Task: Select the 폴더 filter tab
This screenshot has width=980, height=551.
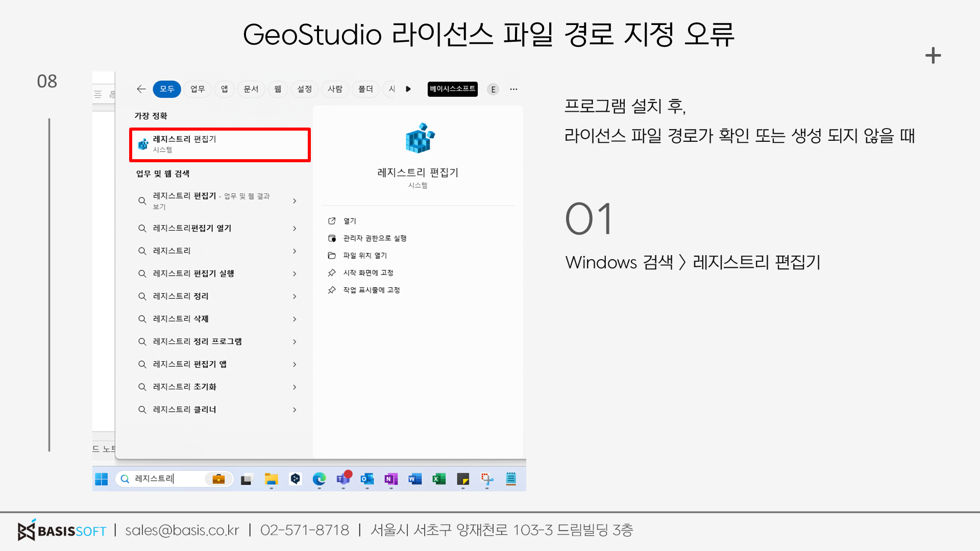Action: click(x=365, y=89)
